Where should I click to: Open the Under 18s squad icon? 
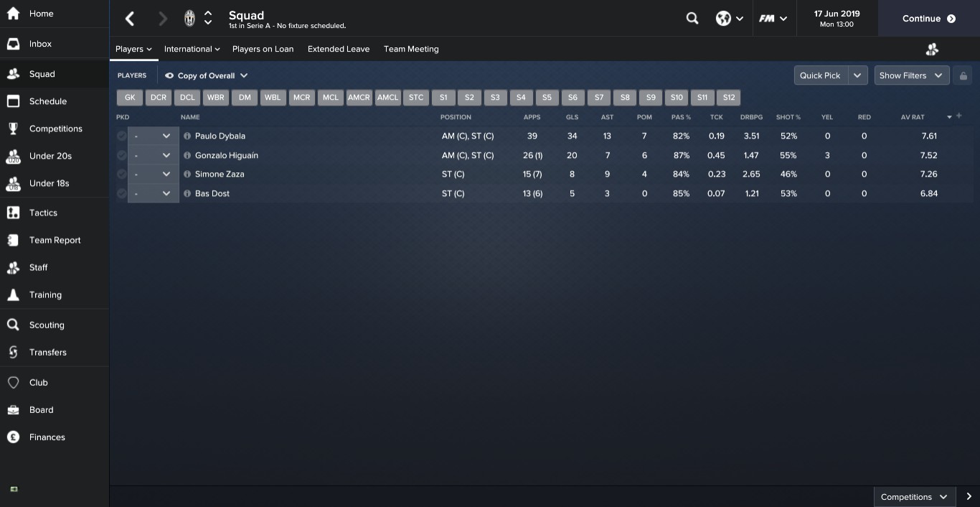13,183
